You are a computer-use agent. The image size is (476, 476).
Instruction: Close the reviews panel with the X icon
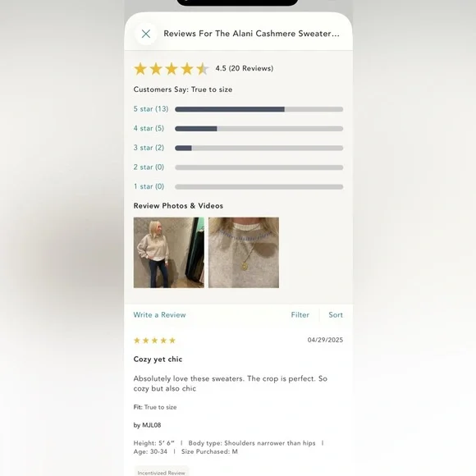[x=146, y=34]
